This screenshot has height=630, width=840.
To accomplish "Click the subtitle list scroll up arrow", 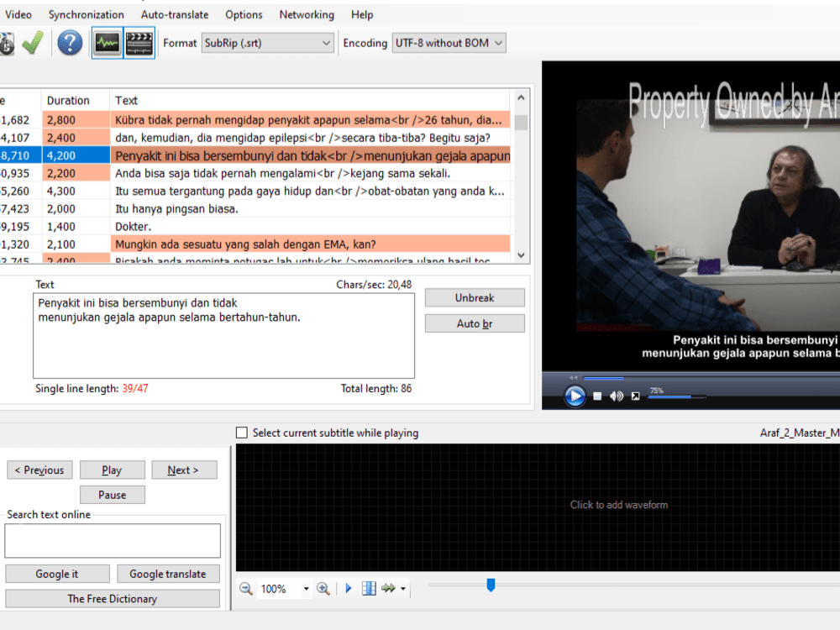I will tap(522, 98).
